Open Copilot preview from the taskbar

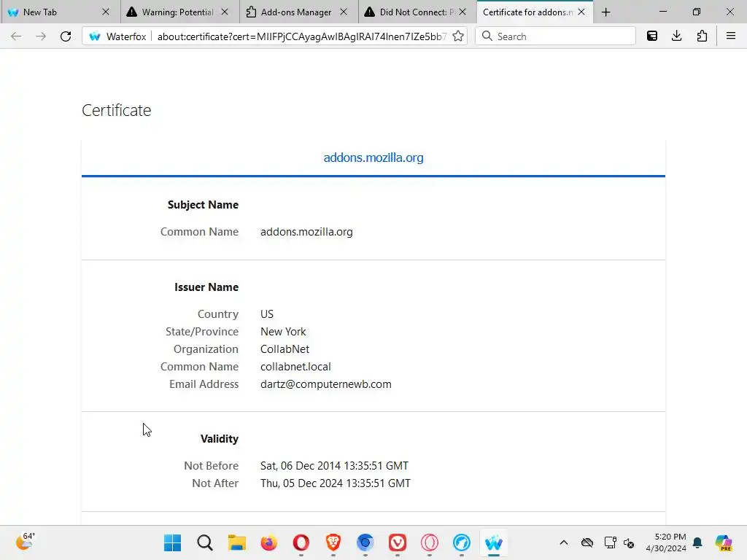click(724, 542)
